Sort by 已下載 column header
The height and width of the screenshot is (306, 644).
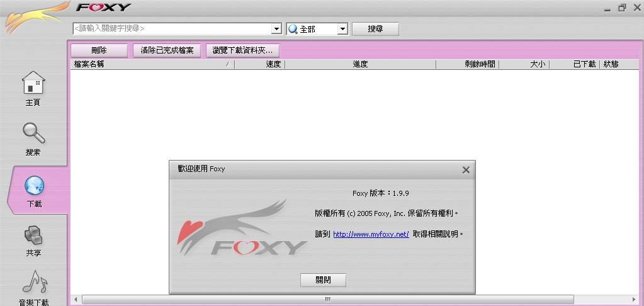tap(574, 64)
